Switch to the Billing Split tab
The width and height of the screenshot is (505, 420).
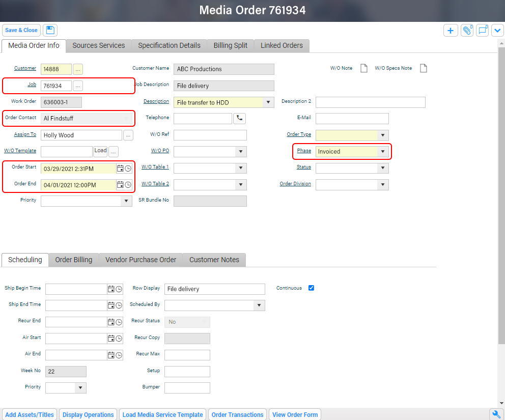230,45
